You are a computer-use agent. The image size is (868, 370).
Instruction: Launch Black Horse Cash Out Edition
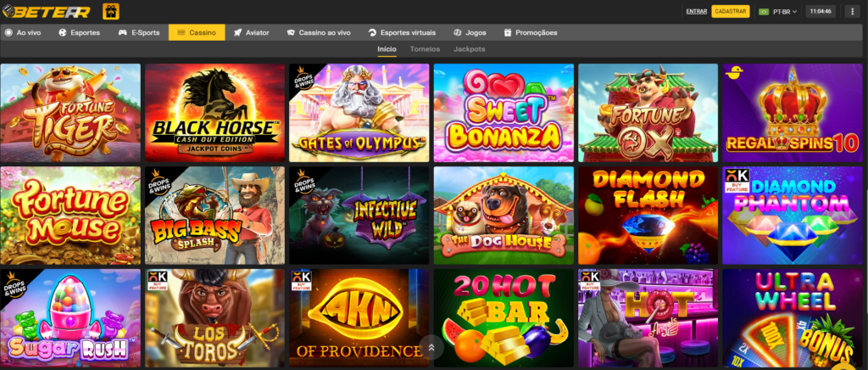(214, 112)
